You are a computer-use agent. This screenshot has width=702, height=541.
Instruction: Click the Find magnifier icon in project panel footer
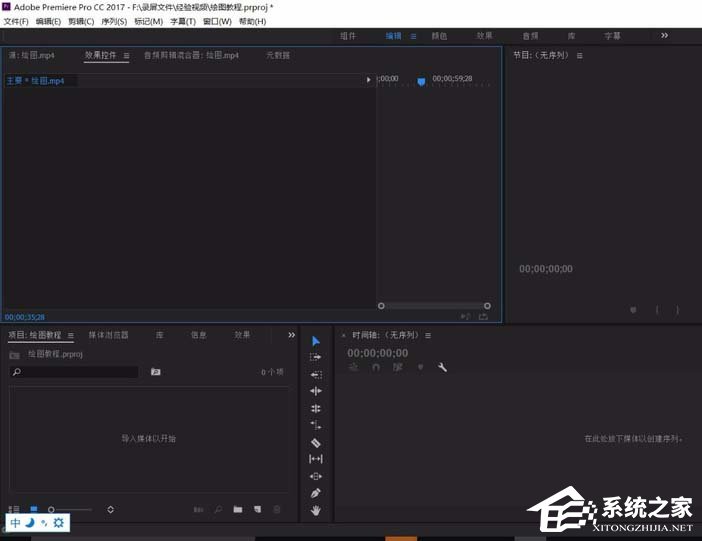coord(218,509)
